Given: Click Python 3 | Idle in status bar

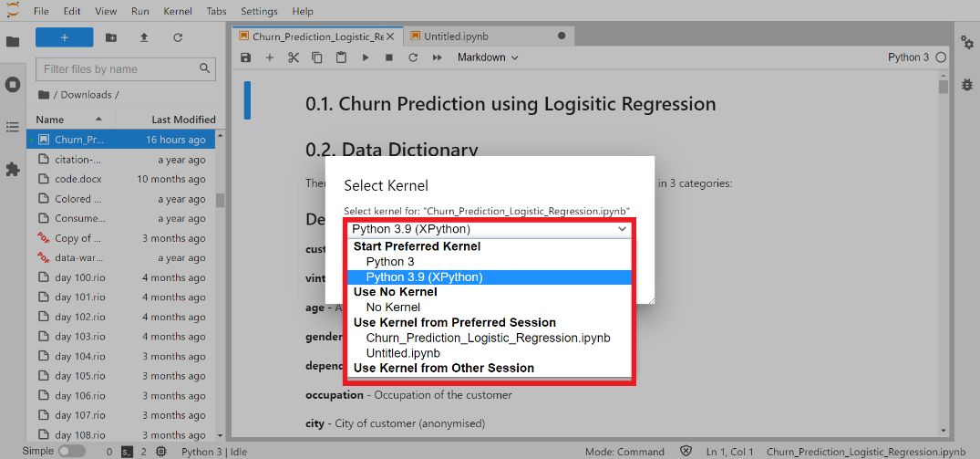Looking at the screenshot, I should (x=214, y=452).
